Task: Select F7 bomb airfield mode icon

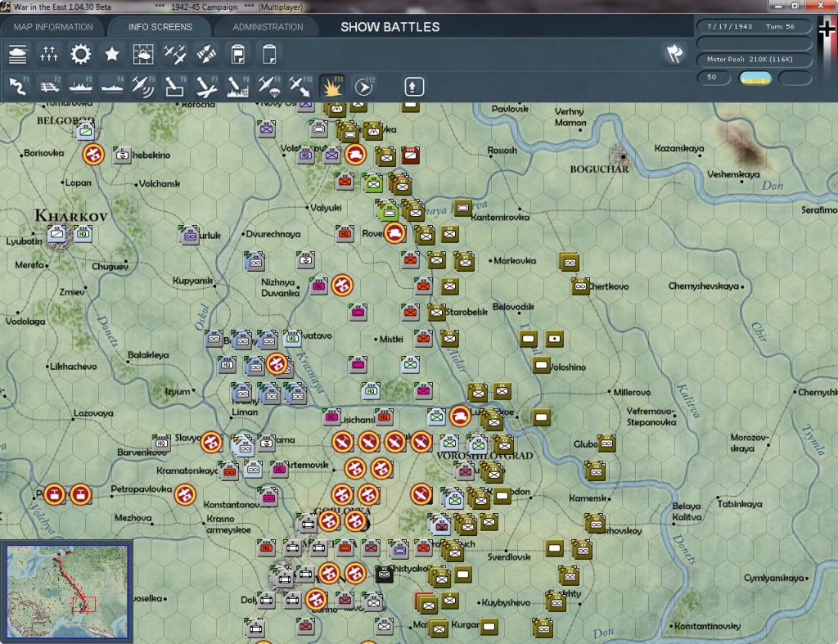Action: (x=206, y=87)
